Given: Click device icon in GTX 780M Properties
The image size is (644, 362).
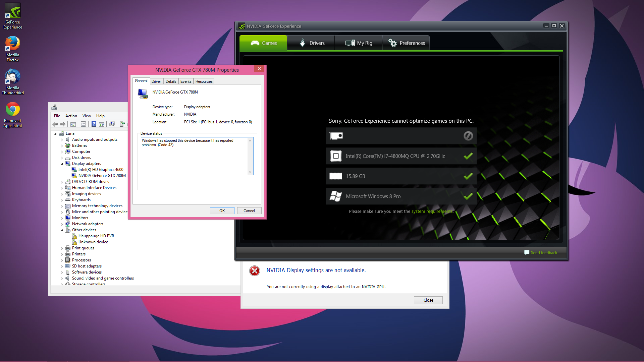Looking at the screenshot, I should click(143, 94).
